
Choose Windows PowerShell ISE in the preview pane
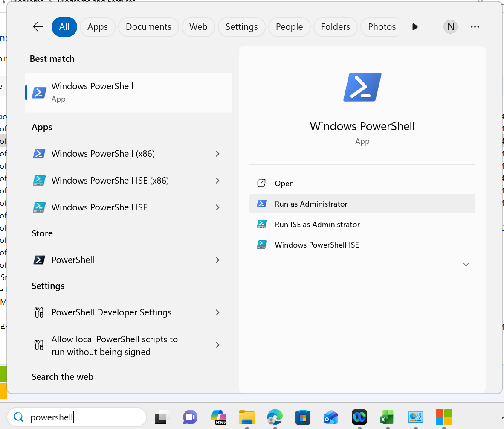(362, 245)
